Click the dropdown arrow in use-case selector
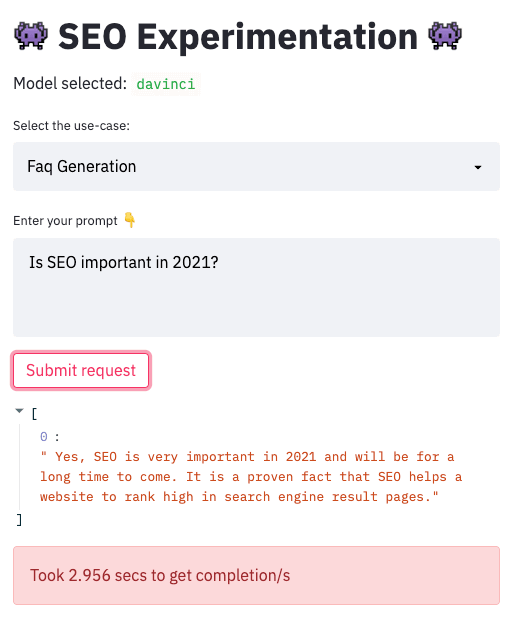The image size is (507, 617). click(478, 167)
